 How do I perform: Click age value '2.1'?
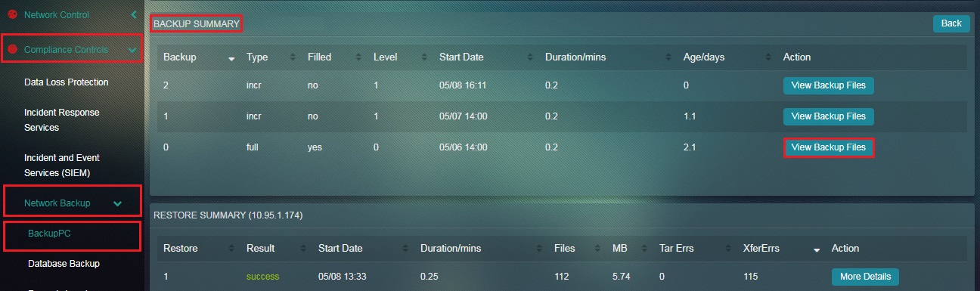click(689, 147)
